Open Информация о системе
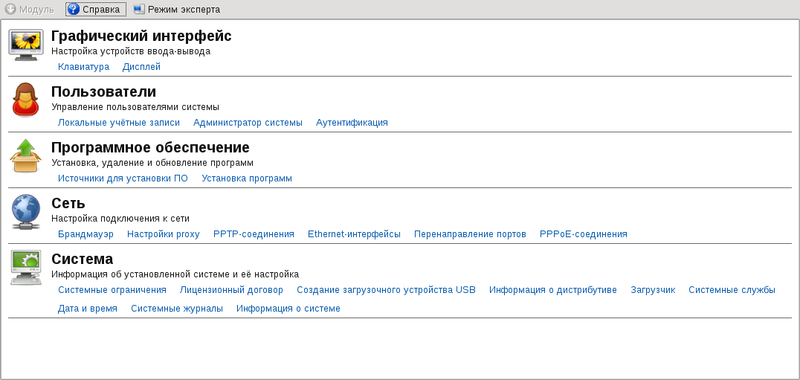800x380 pixels. pos(288,309)
